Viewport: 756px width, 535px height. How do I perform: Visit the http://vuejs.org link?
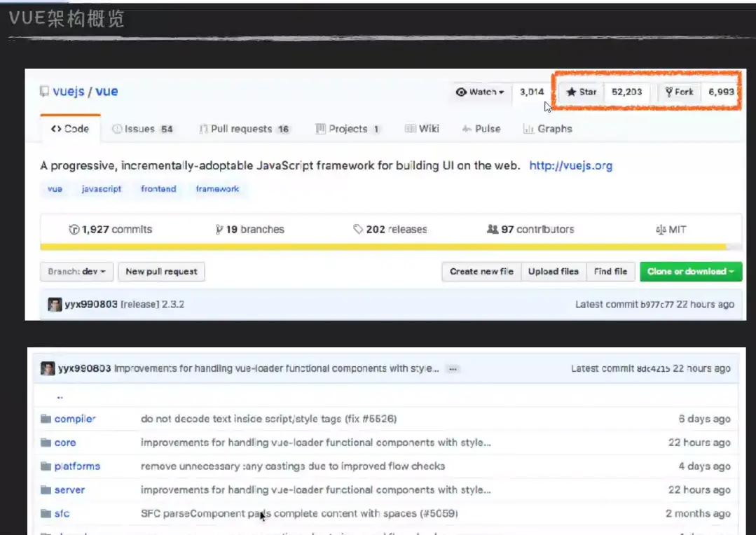571,166
